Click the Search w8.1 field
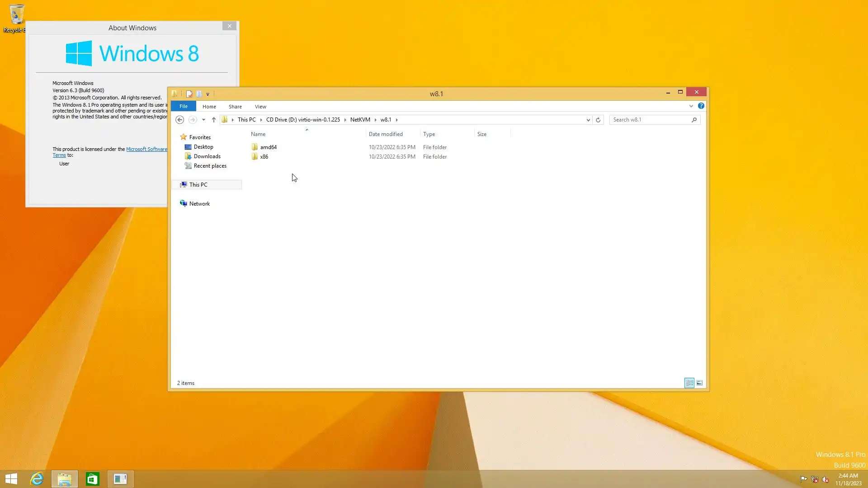This screenshot has width=868, height=488. pyautogui.click(x=650, y=120)
